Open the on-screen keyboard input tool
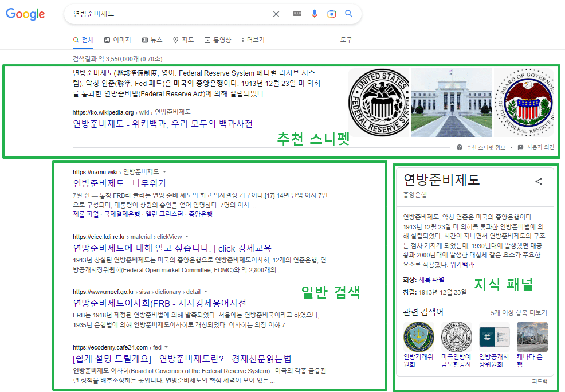The height and width of the screenshot is (392, 565). tap(297, 14)
